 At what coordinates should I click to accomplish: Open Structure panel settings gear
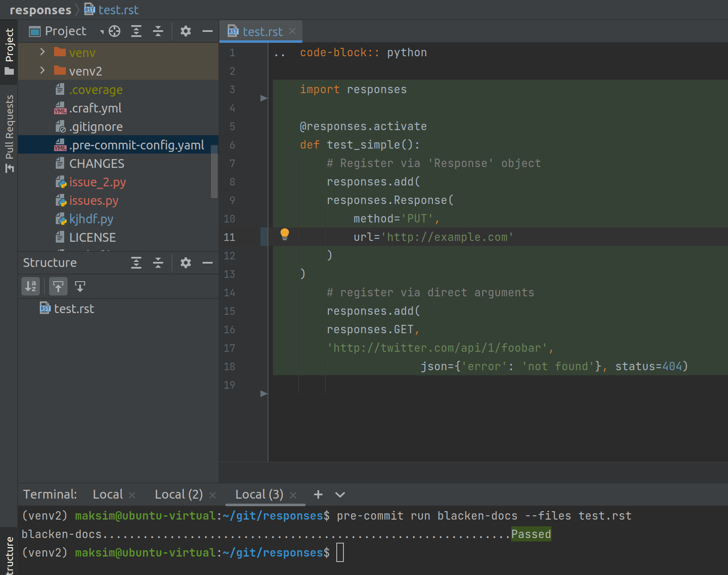click(186, 263)
